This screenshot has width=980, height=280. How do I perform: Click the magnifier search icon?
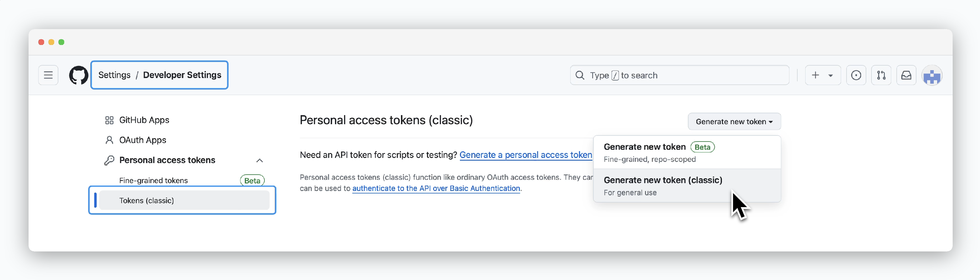(x=580, y=75)
